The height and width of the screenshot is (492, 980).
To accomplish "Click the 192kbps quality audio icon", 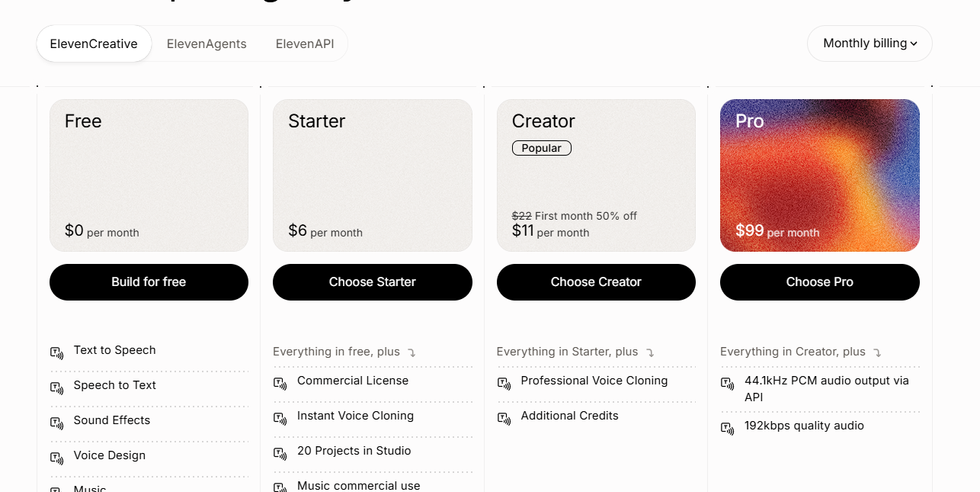I will [728, 429].
